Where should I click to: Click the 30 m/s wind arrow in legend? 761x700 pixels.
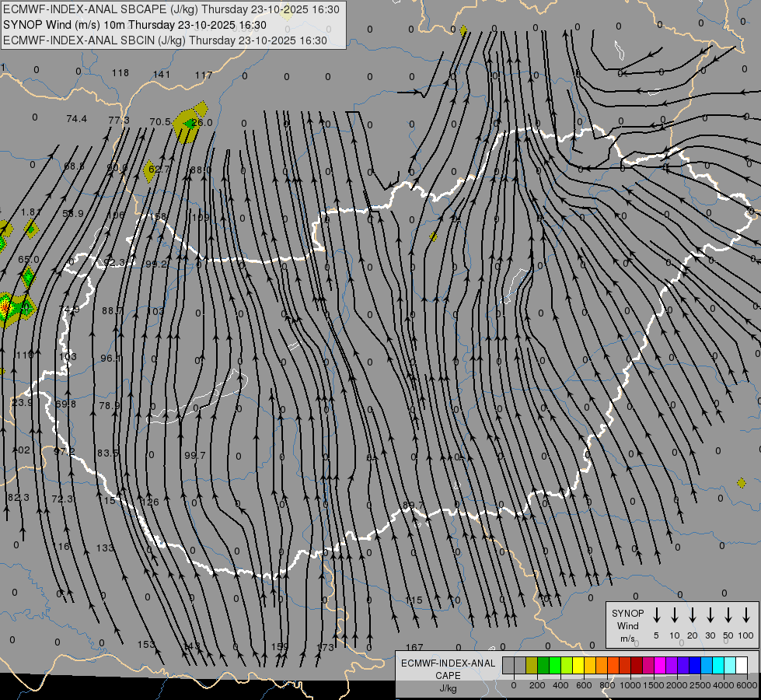tap(710, 615)
